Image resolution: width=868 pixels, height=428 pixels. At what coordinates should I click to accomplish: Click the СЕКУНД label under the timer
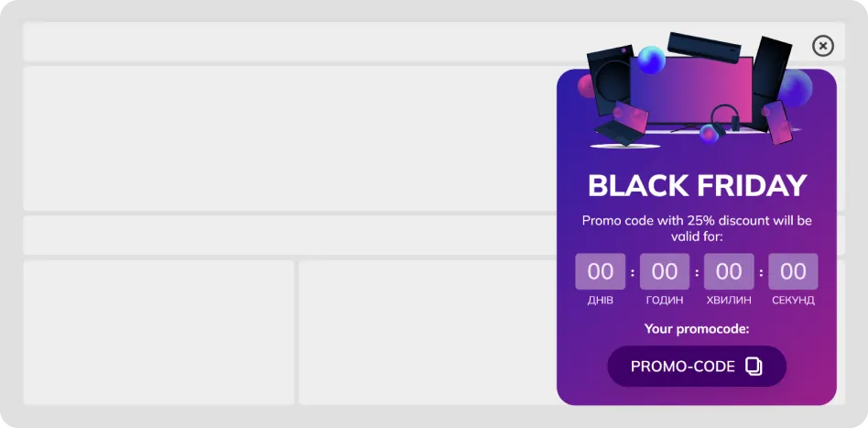[793, 301]
